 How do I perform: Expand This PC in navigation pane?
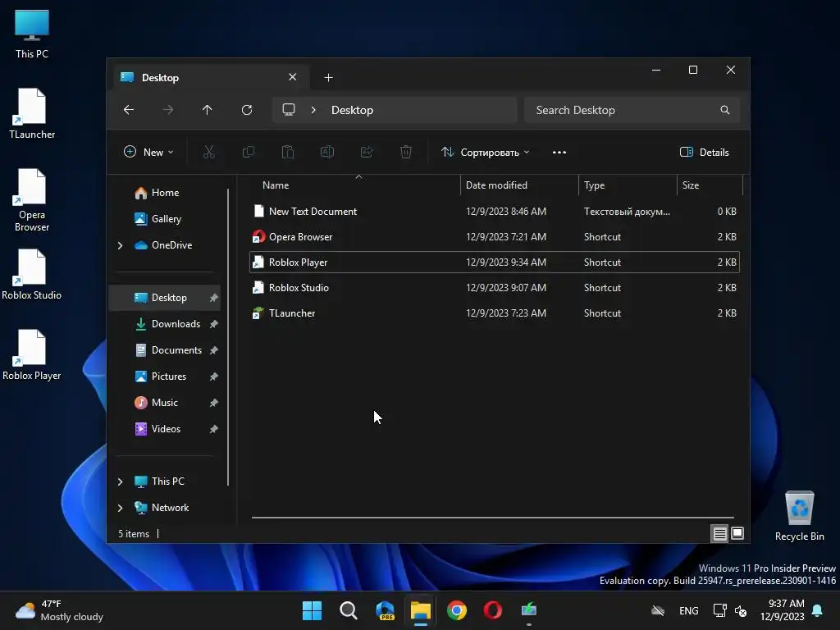pos(120,482)
